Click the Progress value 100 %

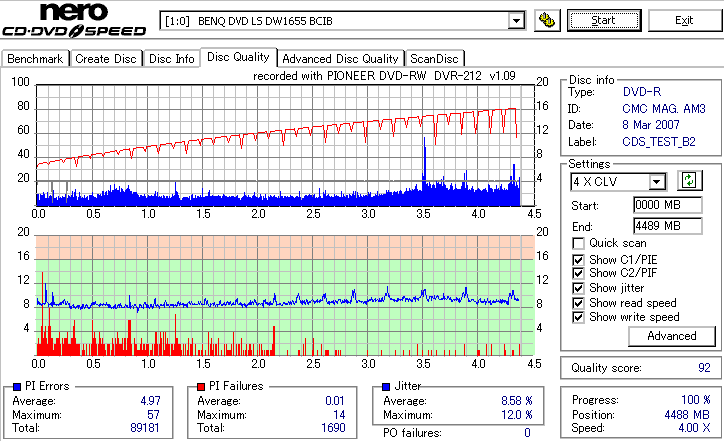(696, 400)
